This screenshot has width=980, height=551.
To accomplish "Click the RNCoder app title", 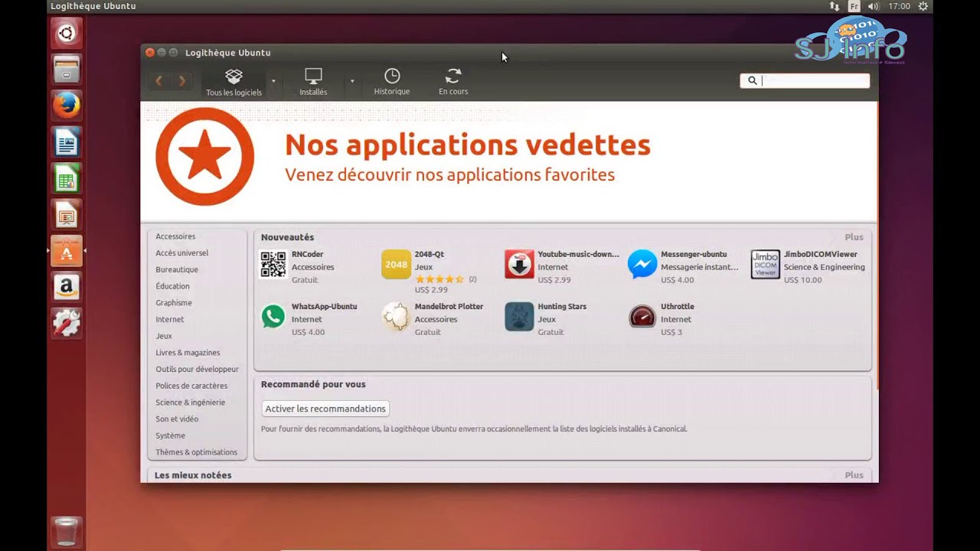I will click(307, 254).
